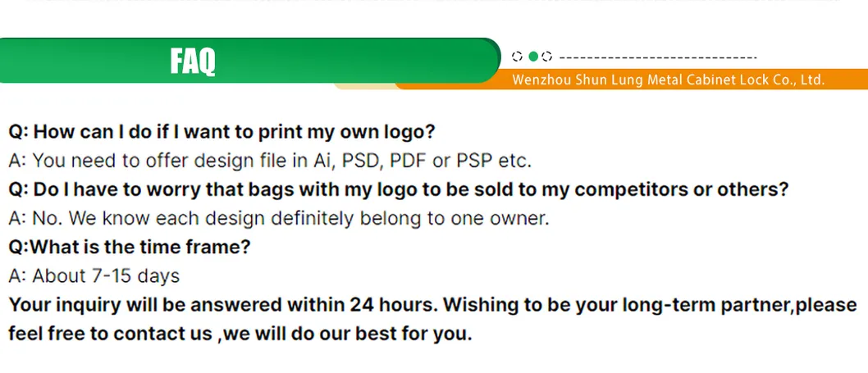Click the 'About 7-15 days' answer

[94, 275]
